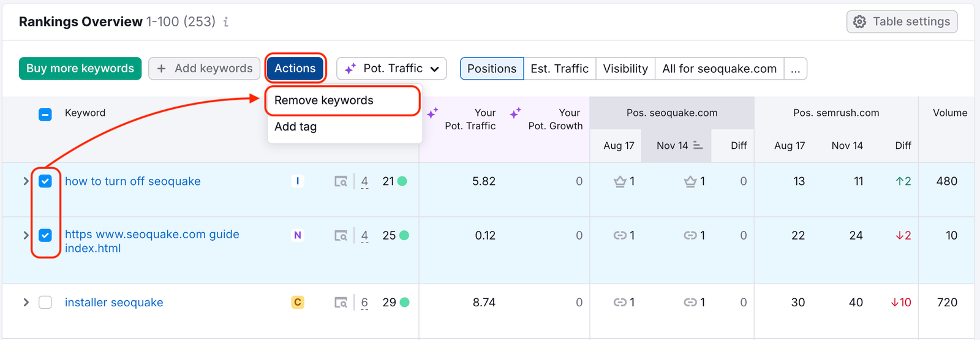Open Table settings gear button
Viewport: 980px width, 340px height.
tap(902, 21)
